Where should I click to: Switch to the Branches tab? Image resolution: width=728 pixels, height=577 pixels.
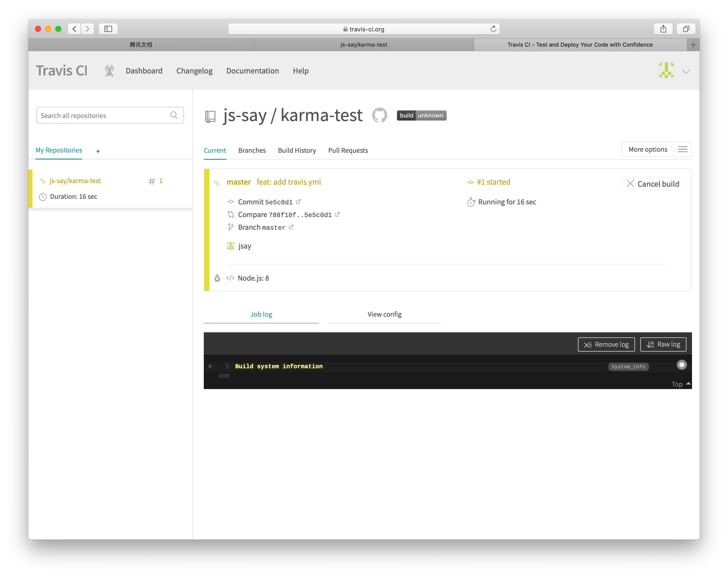pyautogui.click(x=252, y=150)
